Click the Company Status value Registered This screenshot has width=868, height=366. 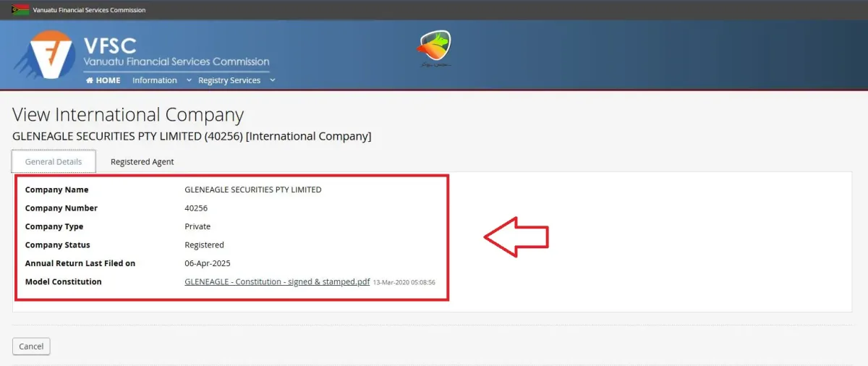click(205, 244)
